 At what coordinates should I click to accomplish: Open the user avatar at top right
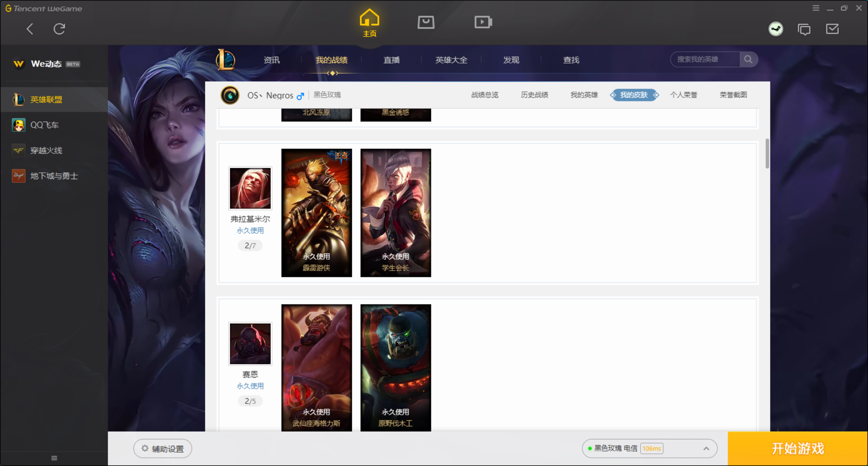point(776,29)
